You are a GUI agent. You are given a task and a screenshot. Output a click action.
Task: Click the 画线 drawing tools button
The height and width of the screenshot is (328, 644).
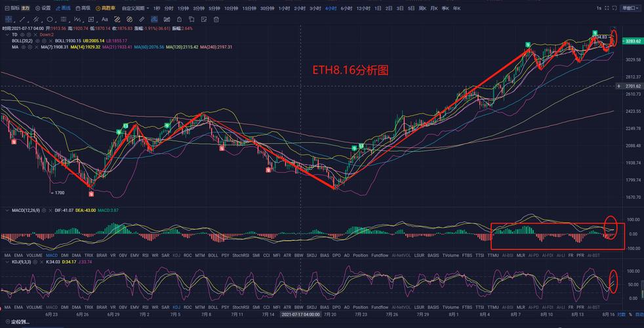tap(62, 8)
